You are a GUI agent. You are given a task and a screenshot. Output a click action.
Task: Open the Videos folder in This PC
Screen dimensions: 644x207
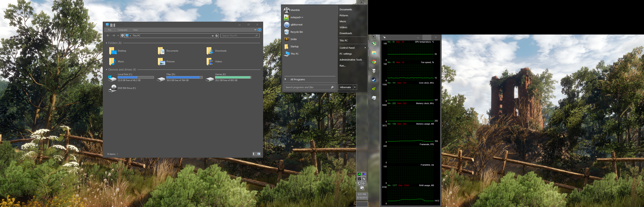click(x=214, y=62)
